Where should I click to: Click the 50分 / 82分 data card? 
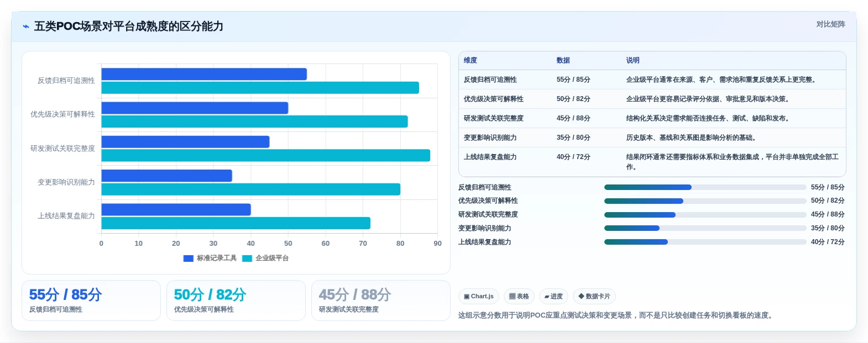coord(236,300)
